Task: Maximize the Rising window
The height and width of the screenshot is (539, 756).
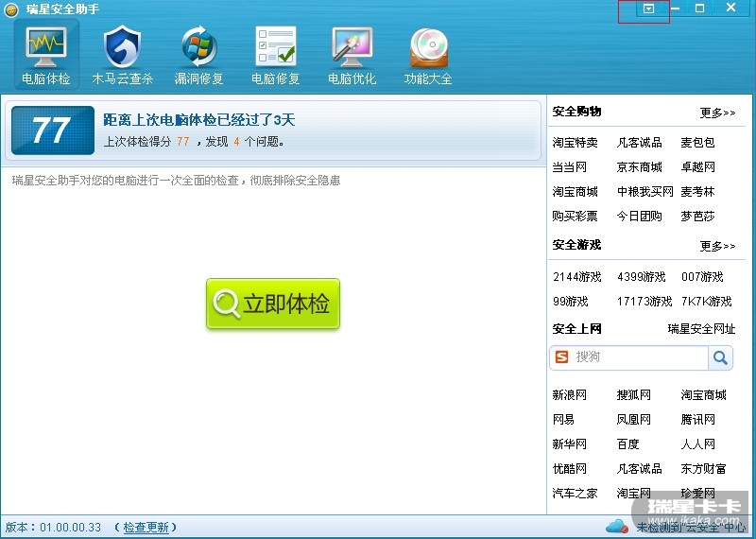Action: [x=699, y=9]
